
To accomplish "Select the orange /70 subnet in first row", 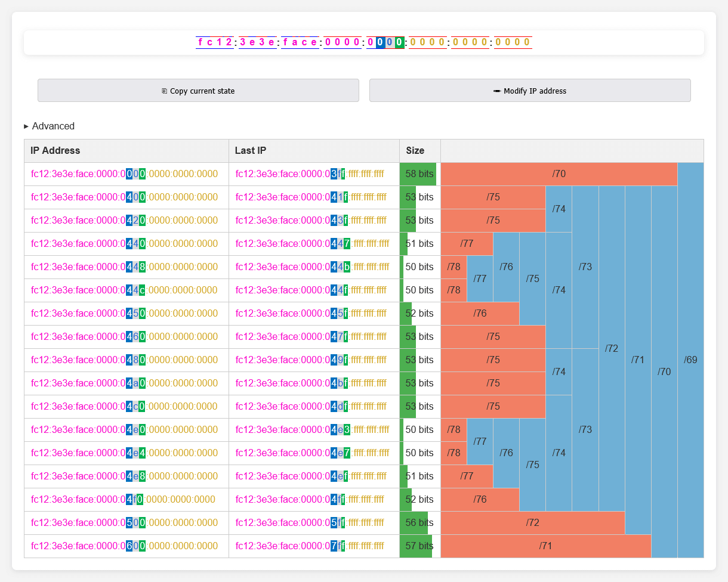I will tap(559, 174).
